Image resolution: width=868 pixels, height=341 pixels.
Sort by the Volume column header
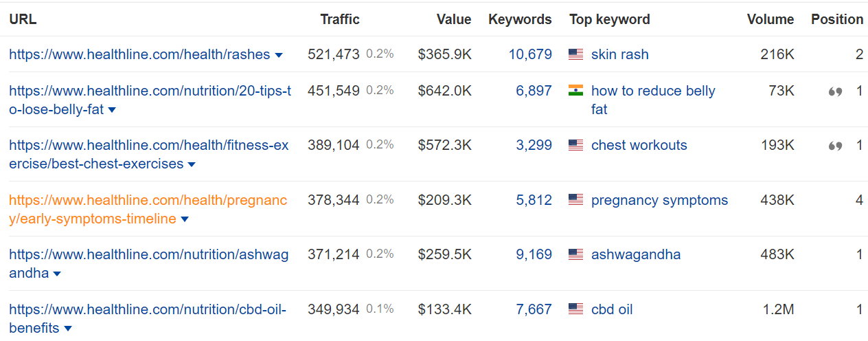tap(770, 19)
